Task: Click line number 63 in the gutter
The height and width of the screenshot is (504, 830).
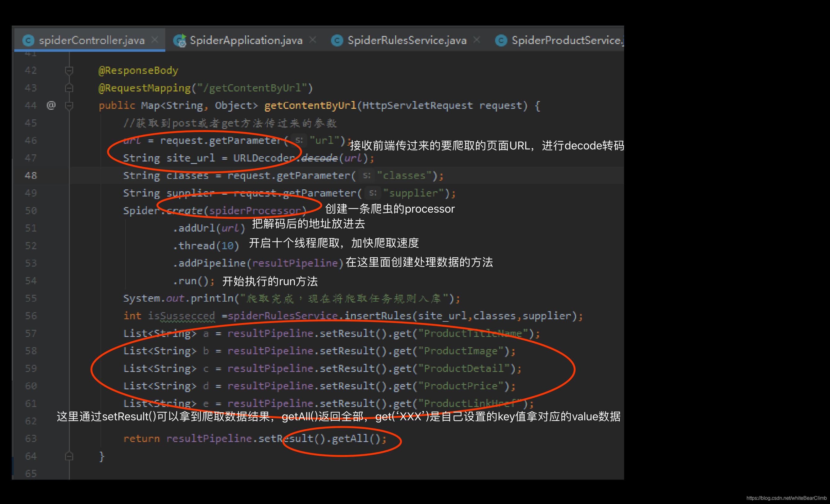Action: coord(31,438)
